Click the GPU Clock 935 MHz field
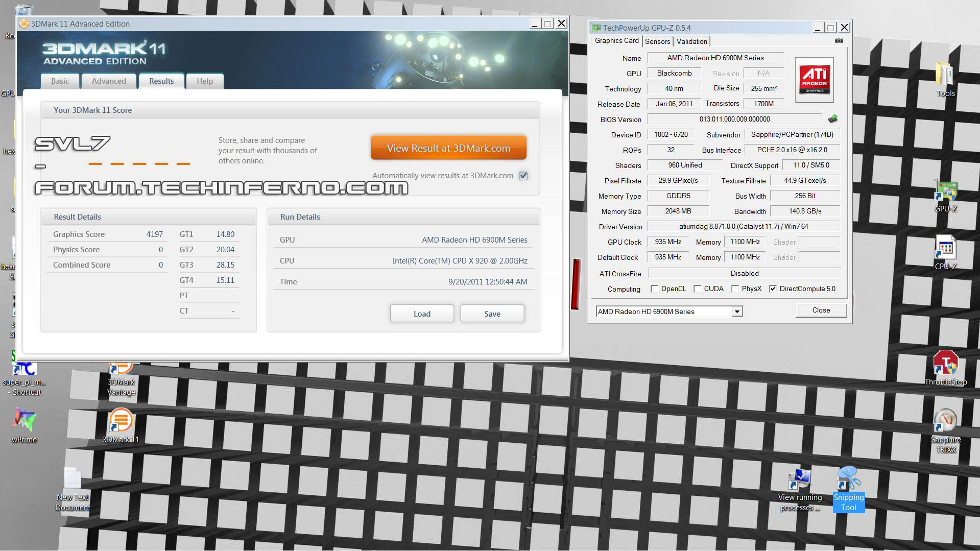The image size is (980, 551). click(x=668, y=242)
